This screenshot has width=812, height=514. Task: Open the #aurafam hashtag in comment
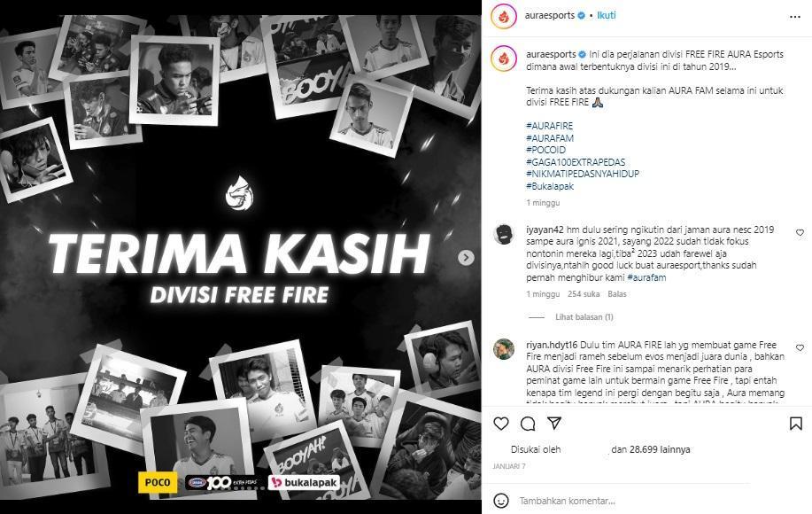[x=646, y=277]
